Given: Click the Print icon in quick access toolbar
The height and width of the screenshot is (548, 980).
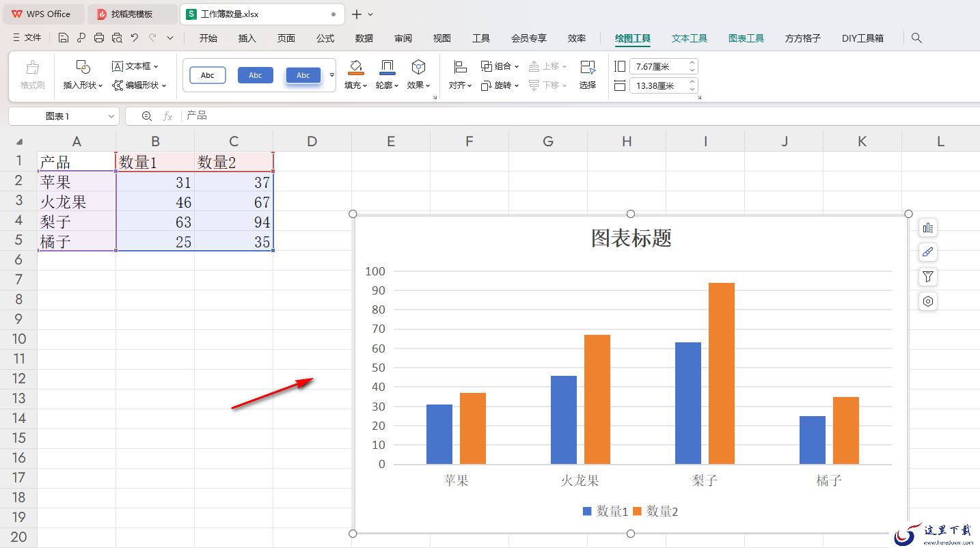Looking at the screenshot, I should (99, 38).
